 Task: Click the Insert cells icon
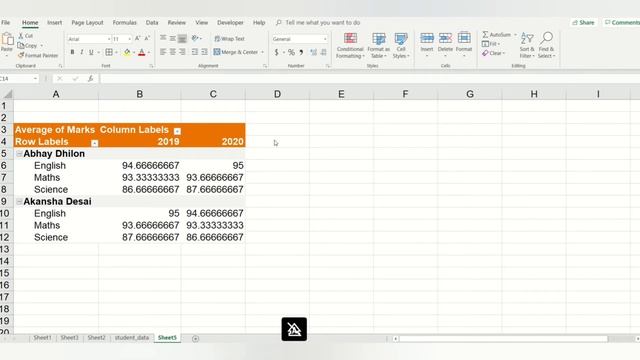pos(427,38)
